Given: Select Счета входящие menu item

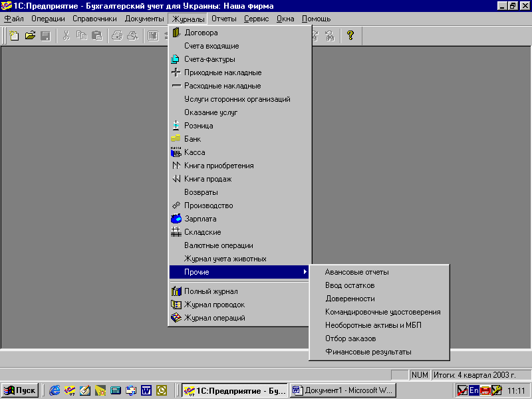Looking at the screenshot, I should [239, 46].
